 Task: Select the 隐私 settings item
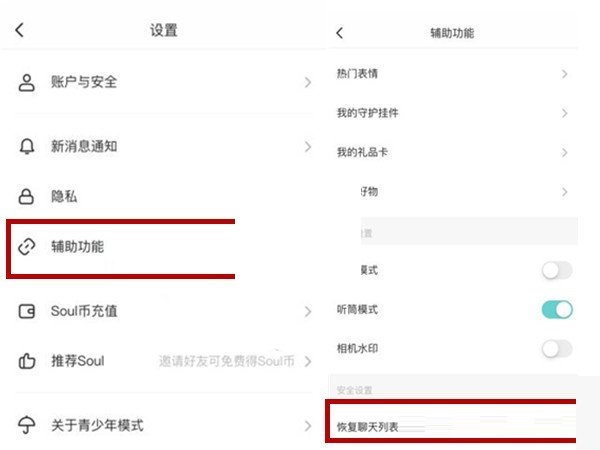click(65, 197)
